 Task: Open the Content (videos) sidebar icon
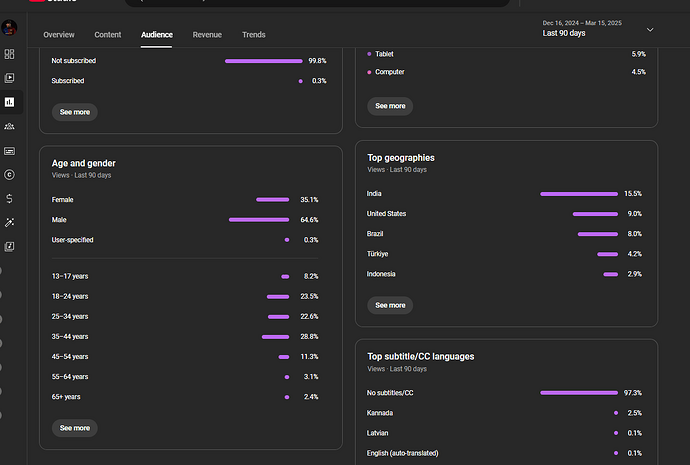9,78
